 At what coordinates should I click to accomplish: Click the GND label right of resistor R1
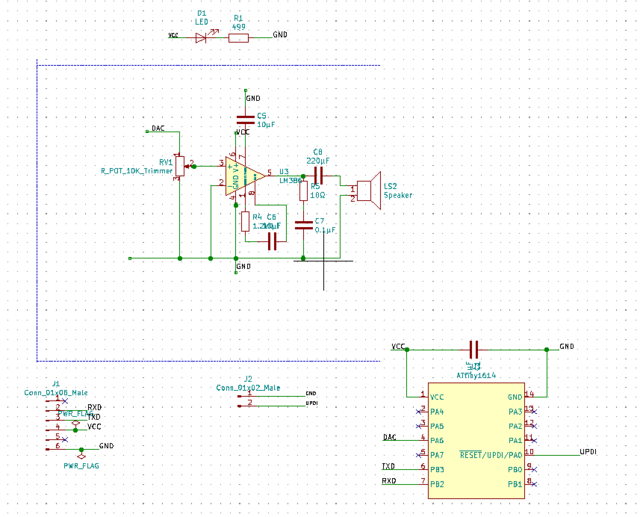pos(280,35)
